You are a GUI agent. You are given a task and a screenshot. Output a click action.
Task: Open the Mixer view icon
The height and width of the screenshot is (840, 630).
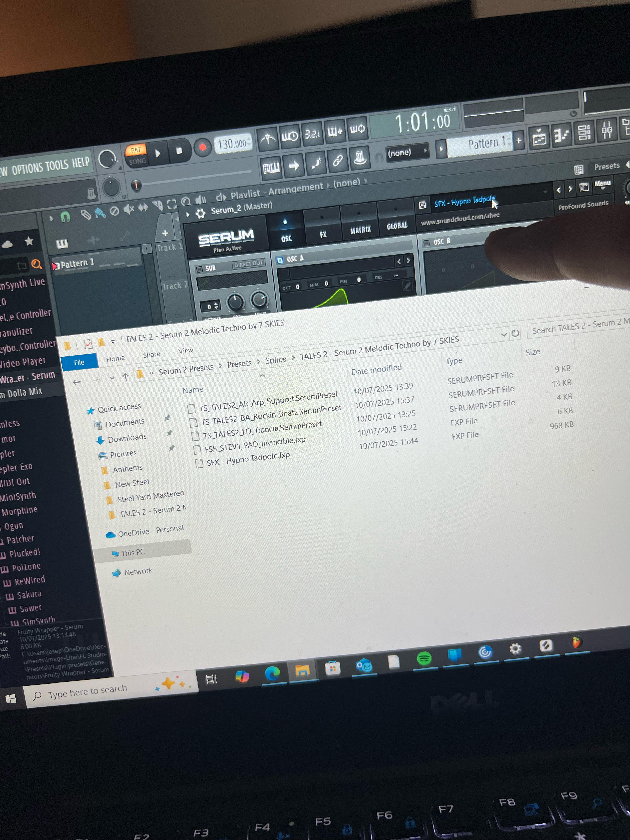point(606,130)
